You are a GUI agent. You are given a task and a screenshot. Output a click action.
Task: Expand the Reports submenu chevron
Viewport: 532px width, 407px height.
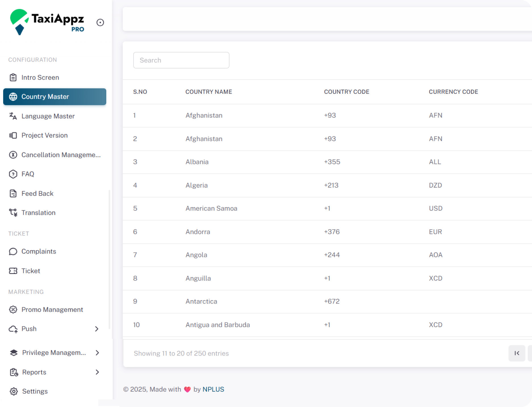(97, 372)
